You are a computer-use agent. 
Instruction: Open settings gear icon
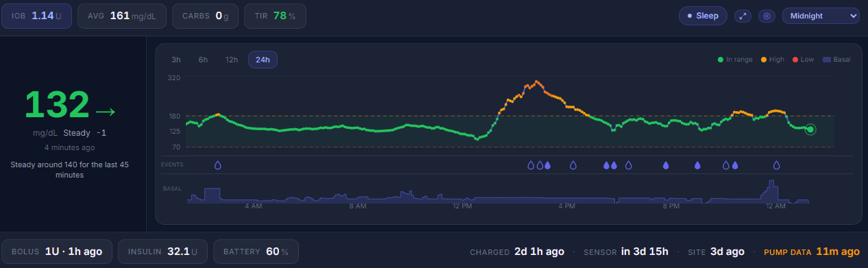pyautogui.click(x=767, y=16)
